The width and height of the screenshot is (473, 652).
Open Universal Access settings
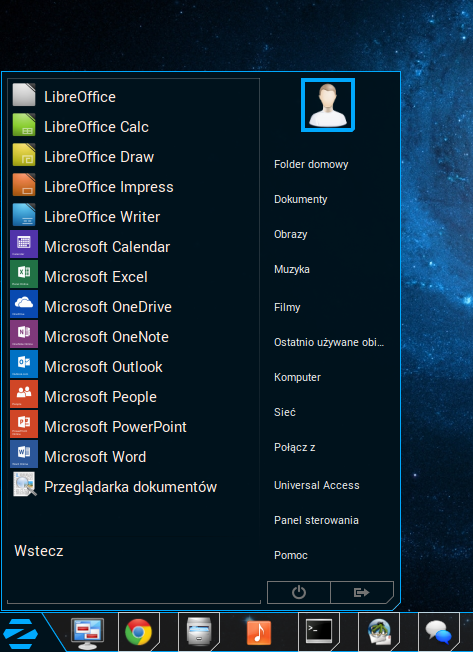[x=317, y=485]
